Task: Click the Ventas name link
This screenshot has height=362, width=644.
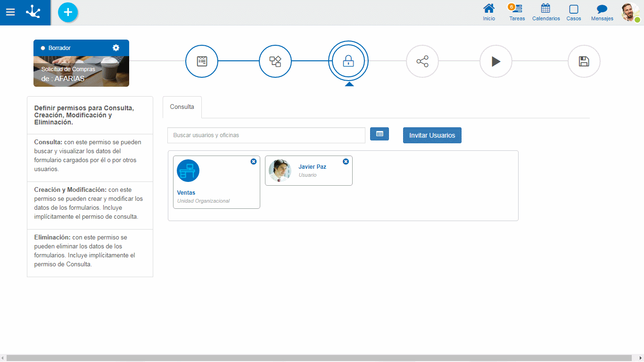Action: point(186,193)
